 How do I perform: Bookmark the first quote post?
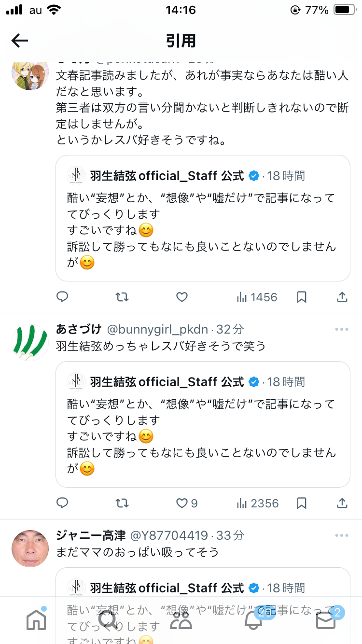(x=302, y=297)
